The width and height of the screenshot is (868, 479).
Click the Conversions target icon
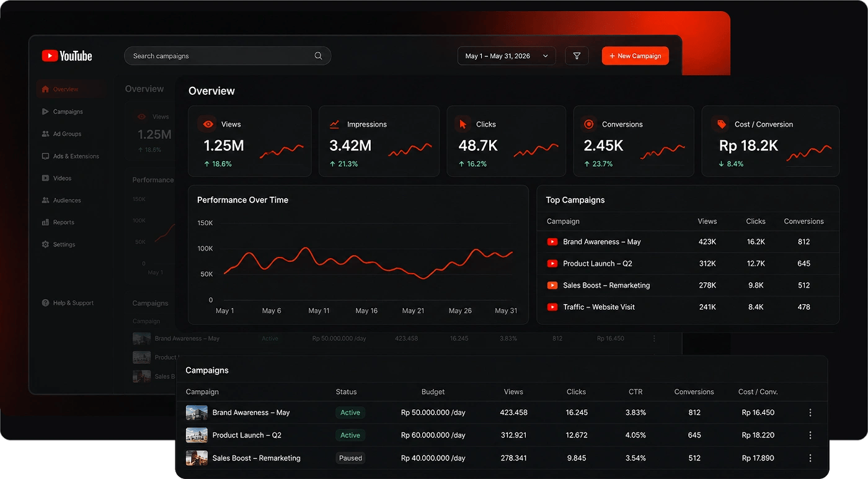pyautogui.click(x=588, y=124)
